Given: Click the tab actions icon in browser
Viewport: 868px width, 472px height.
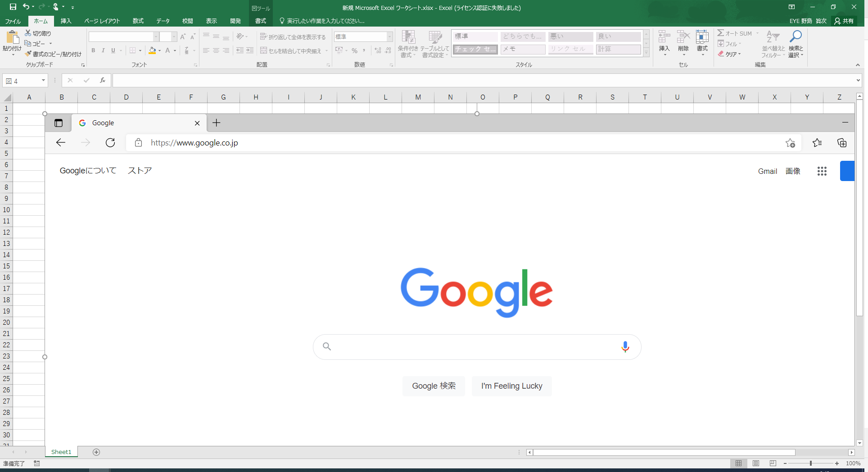Looking at the screenshot, I should 59,123.
